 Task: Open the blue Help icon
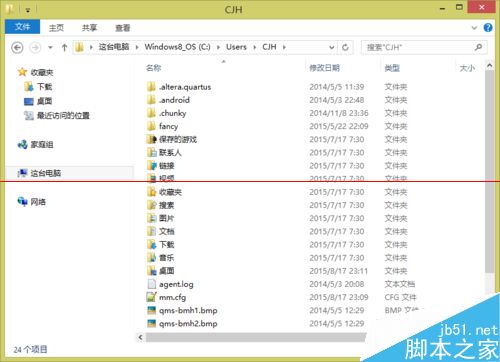(x=488, y=28)
